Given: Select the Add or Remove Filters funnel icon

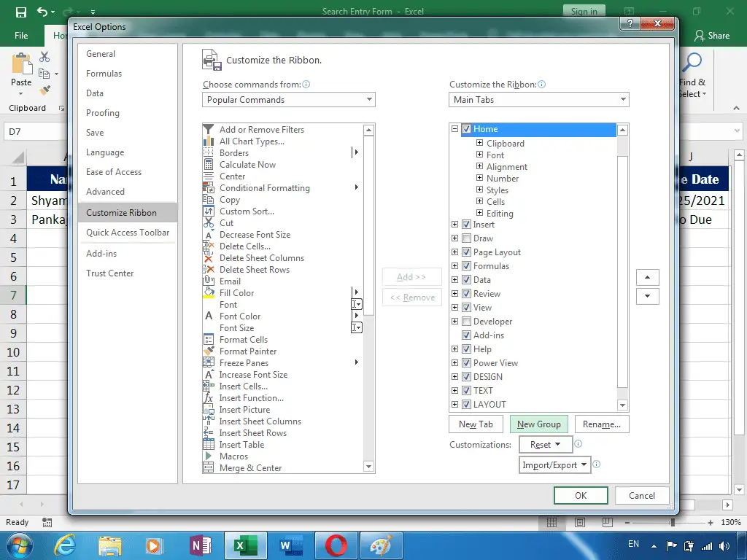Looking at the screenshot, I should pos(208,130).
